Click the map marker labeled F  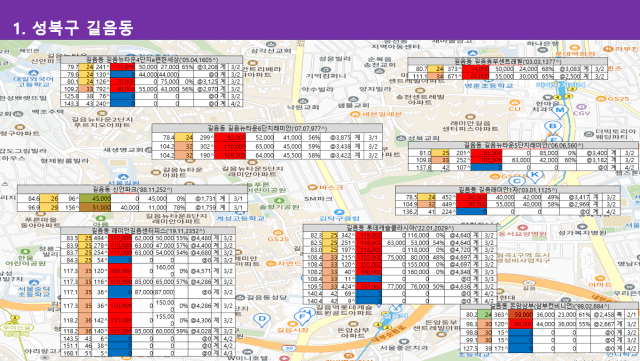click(x=302, y=317)
